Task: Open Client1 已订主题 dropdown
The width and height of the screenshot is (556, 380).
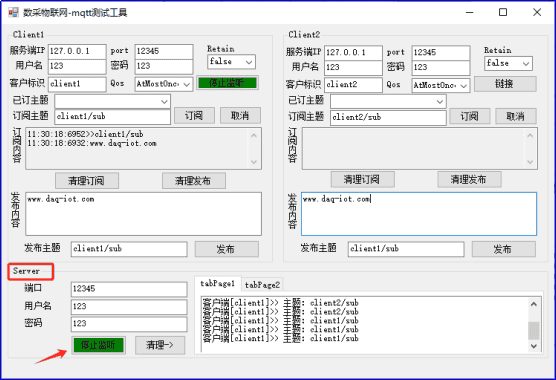Action: pyautogui.click(x=112, y=101)
